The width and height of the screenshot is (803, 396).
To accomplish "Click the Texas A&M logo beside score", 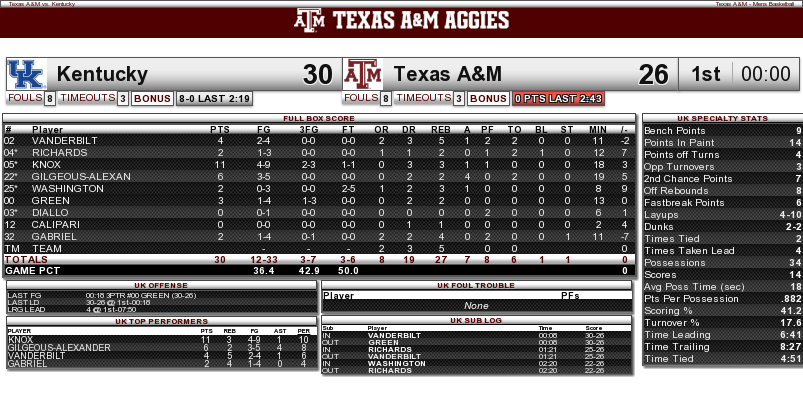I will coord(363,74).
